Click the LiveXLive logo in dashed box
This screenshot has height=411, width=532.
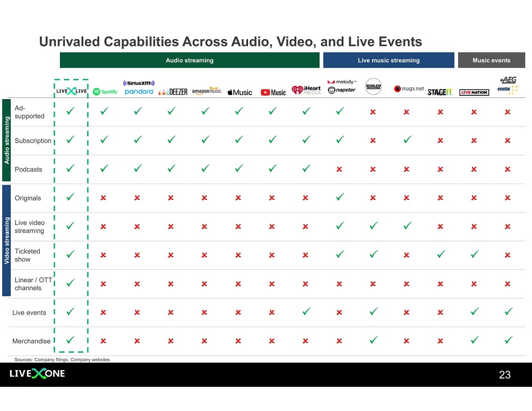[72, 92]
